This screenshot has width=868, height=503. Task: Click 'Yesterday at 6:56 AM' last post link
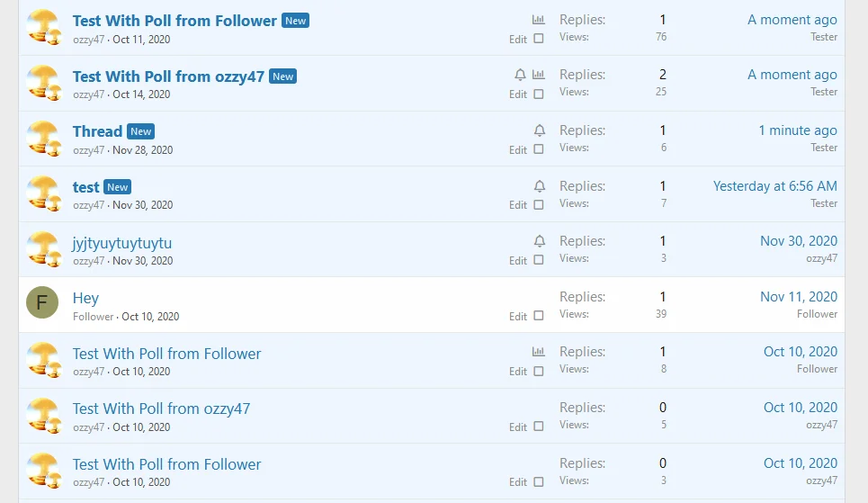[x=774, y=186]
